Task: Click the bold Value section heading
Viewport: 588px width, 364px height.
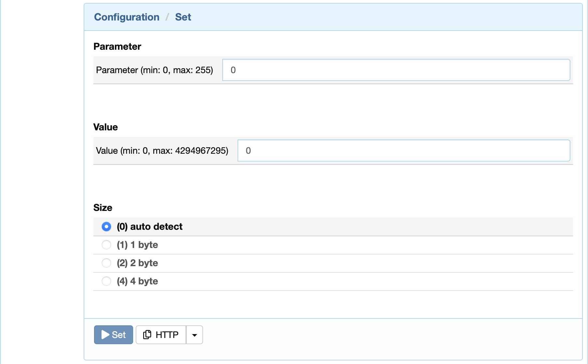Action: 105,127
